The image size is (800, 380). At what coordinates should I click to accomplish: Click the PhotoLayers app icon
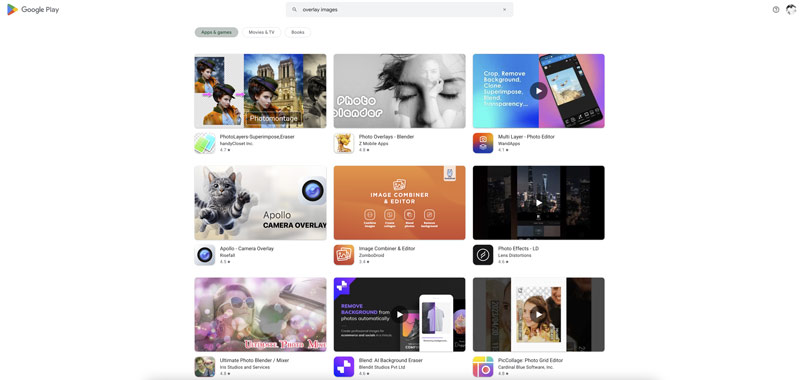pos(205,143)
